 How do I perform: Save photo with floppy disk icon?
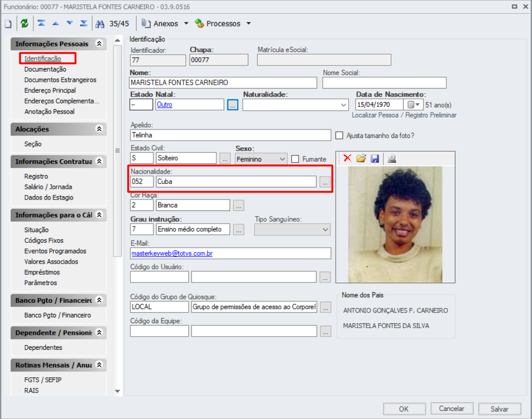pyautogui.click(x=374, y=159)
